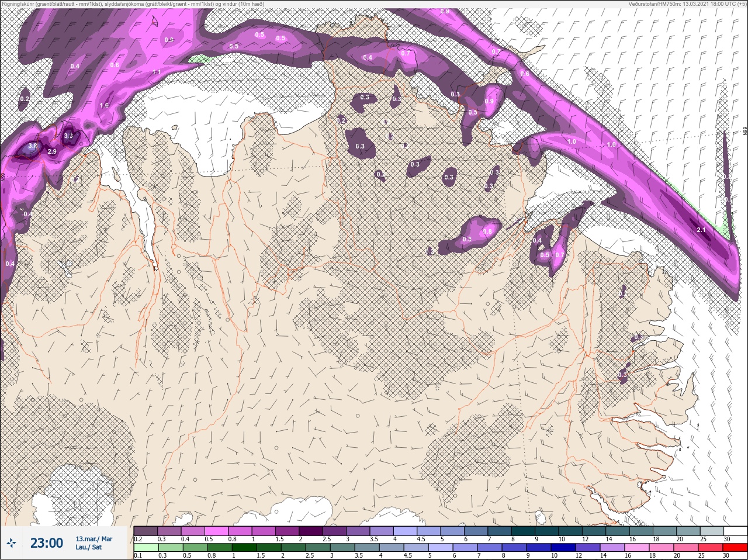Image resolution: width=748 pixels, height=560 pixels.
Task: Pick the bright pink upper legend swatch at 0.5
Action: point(217,531)
